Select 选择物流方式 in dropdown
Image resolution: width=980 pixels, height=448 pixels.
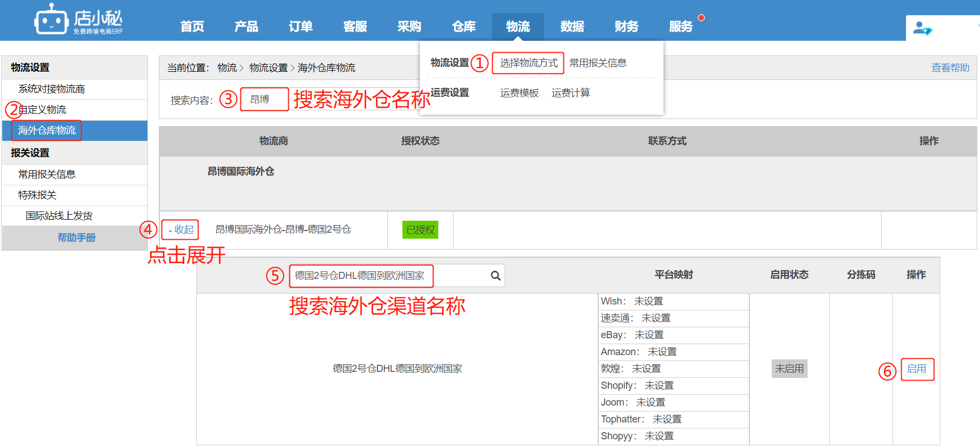[x=529, y=63]
